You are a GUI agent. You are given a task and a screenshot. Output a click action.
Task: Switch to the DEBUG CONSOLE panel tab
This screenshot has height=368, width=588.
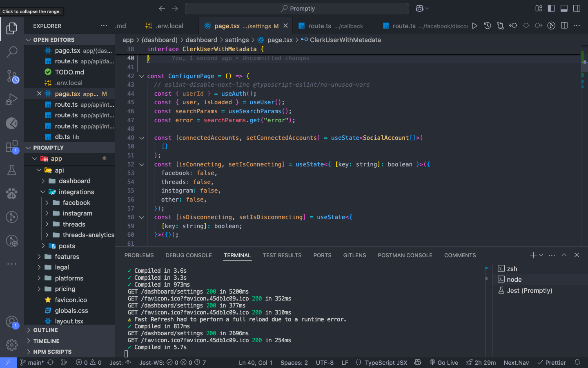tap(189, 255)
